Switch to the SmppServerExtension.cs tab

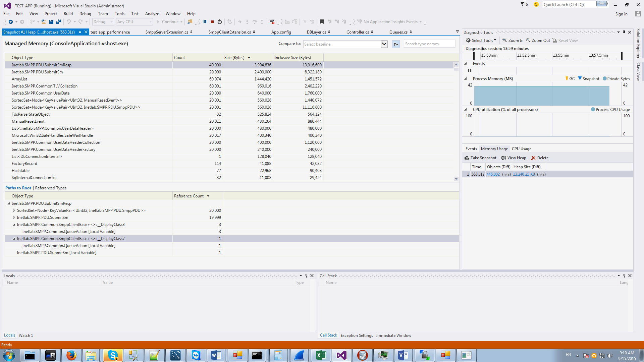coord(167,32)
